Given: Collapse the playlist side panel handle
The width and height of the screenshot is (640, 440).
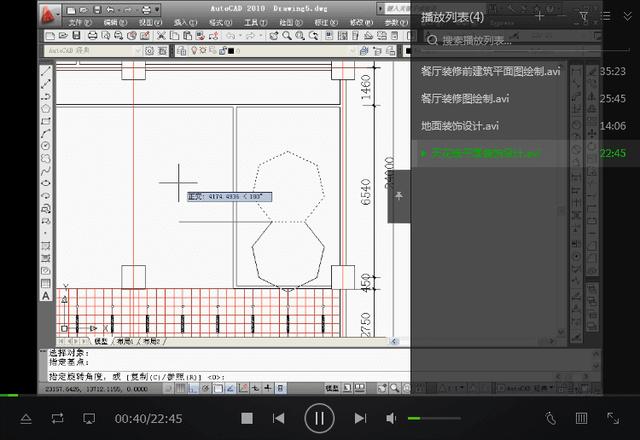Looking at the screenshot, I should 398,197.
